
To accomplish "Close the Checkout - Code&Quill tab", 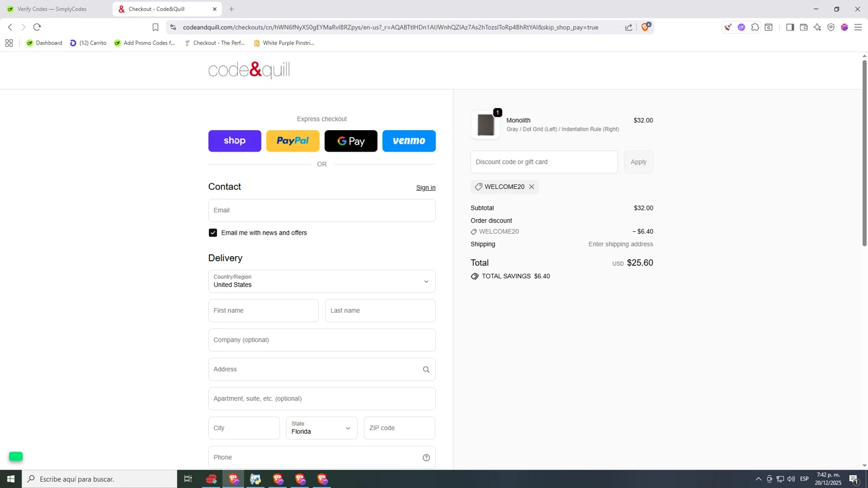I will (x=215, y=9).
